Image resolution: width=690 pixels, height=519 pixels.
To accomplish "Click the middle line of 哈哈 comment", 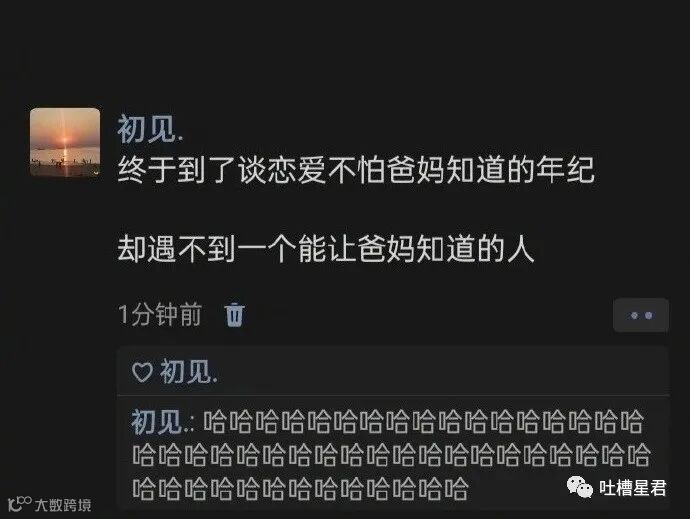I will [391, 455].
